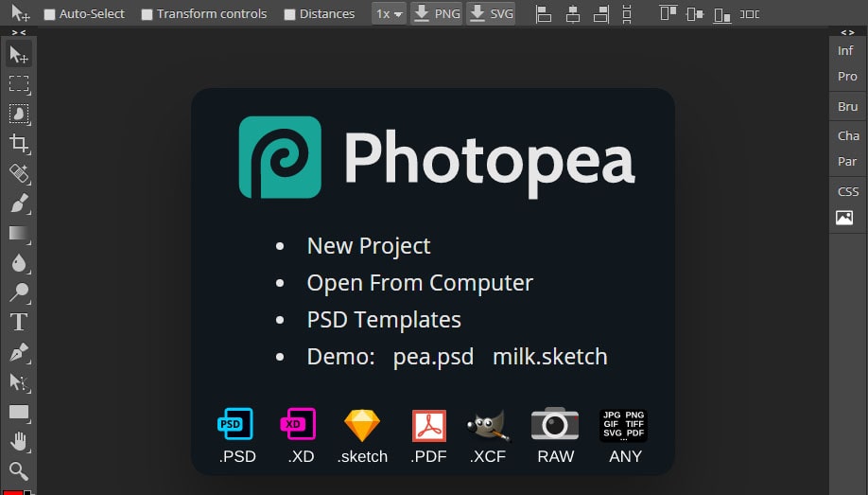Click the .XCF GIMP icon
The height and width of the screenshot is (495, 868).
click(488, 425)
